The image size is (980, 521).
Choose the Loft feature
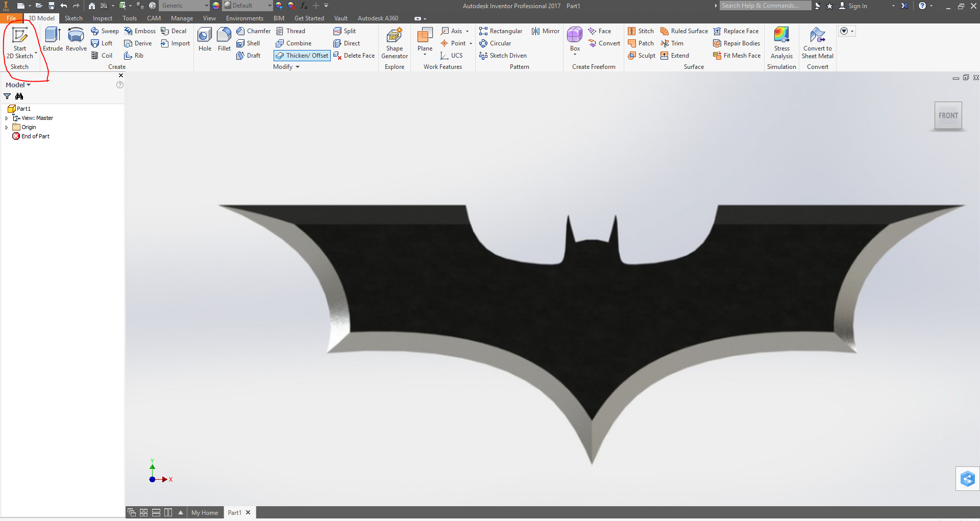click(x=102, y=43)
